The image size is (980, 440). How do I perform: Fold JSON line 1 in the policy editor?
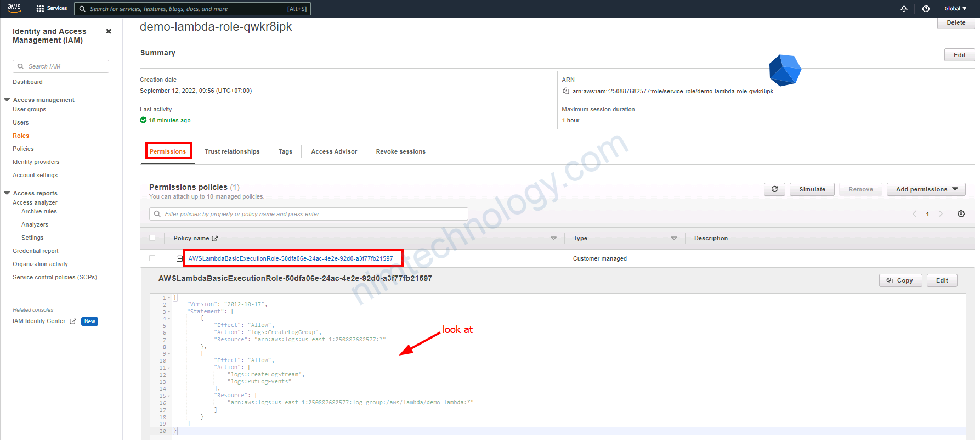tap(169, 297)
